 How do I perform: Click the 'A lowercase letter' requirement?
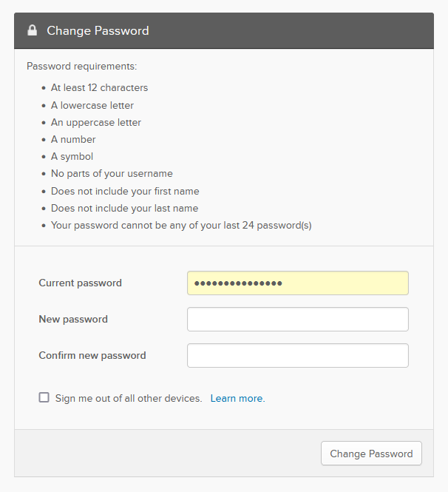point(92,105)
